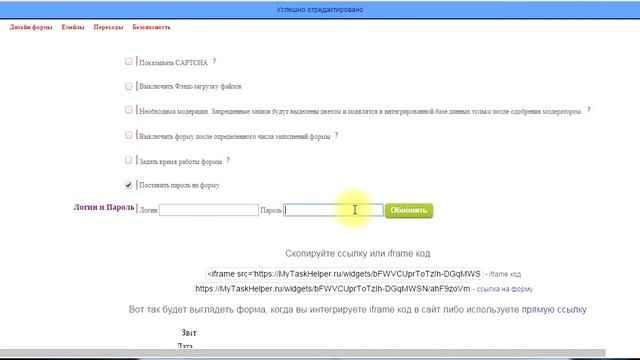Viewport: 640px width, 360px height.
Task: Click the 'iframe код' label
Action: tap(504, 274)
